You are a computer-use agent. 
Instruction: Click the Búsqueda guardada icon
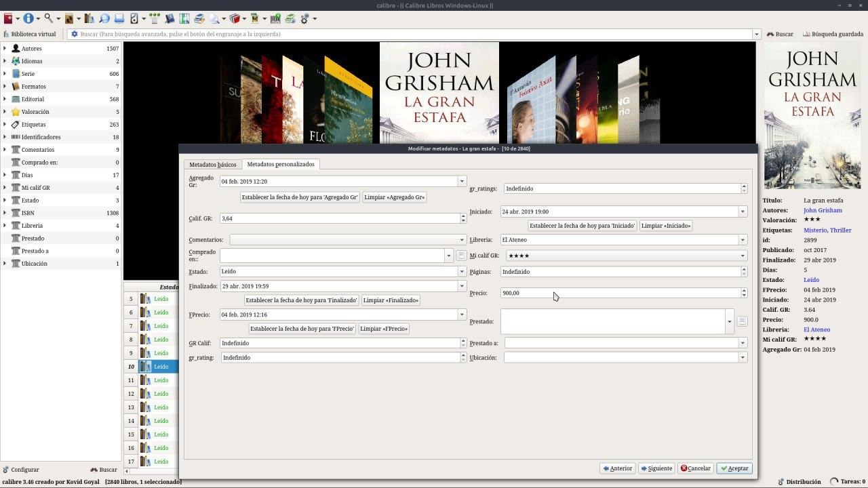click(806, 34)
